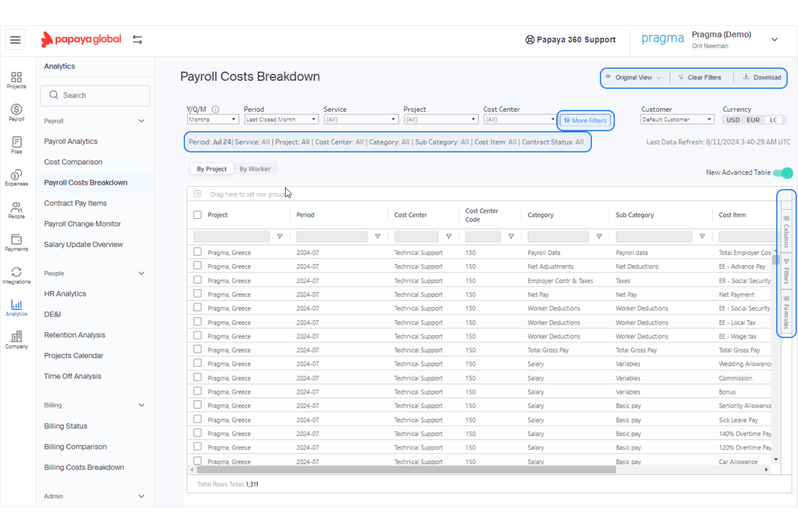Open the left-rail People icon

click(x=17, y=210)
